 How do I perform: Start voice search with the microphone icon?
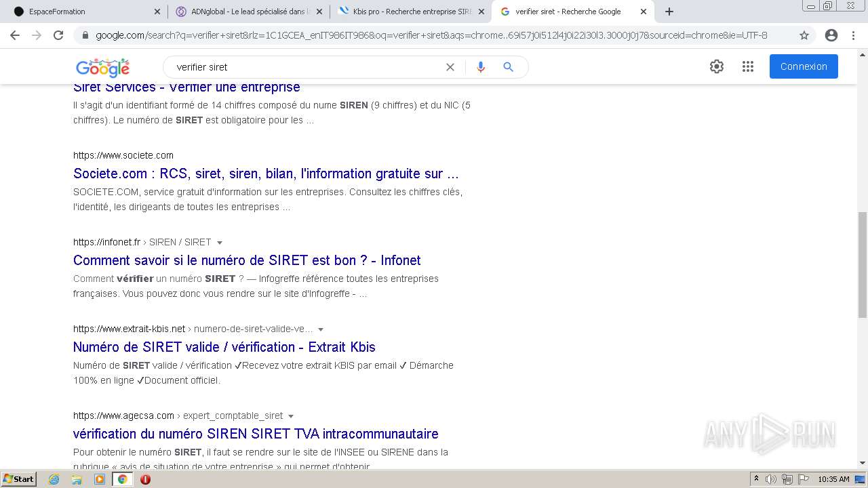481,67
